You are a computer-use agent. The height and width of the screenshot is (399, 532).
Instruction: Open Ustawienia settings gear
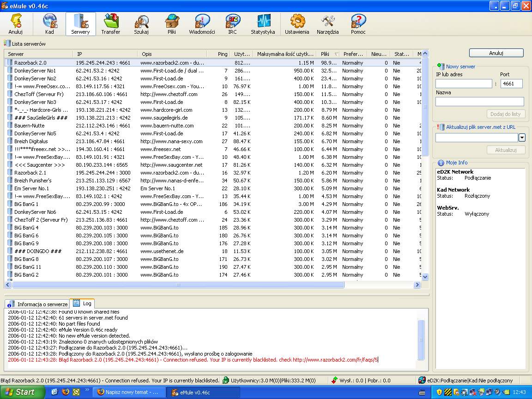click(297, 24)
